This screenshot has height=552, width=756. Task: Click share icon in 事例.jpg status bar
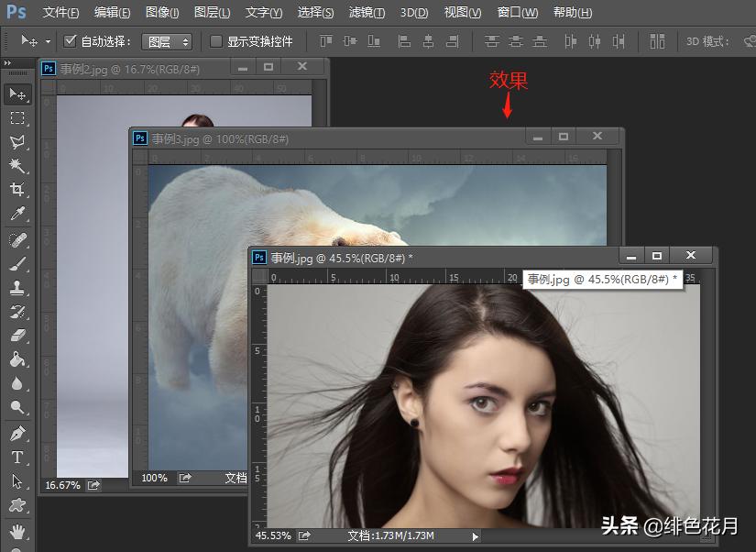(305, 535)
